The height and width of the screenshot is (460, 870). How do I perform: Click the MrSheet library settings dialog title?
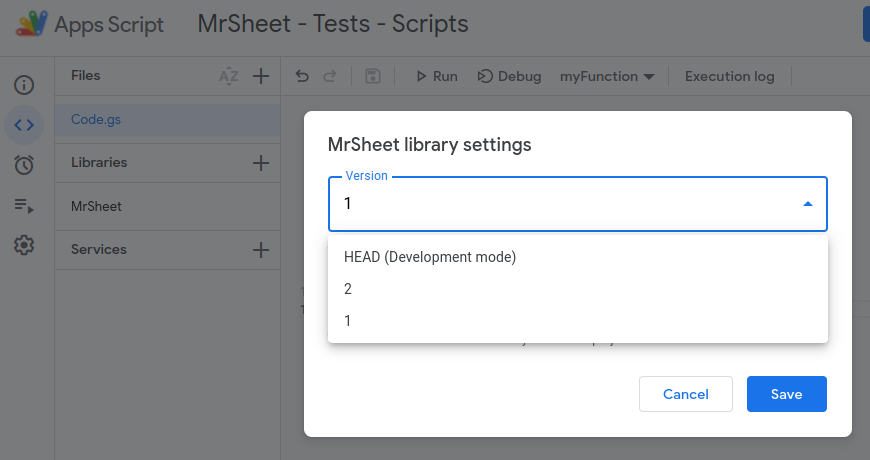pos(429,145)
